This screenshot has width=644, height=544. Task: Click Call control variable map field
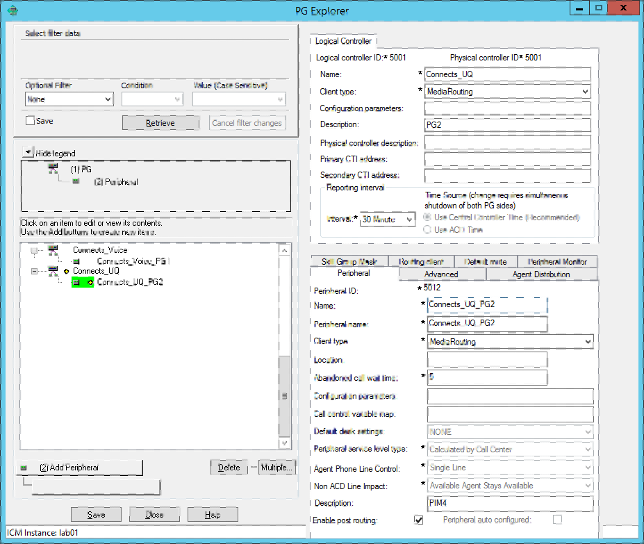pyautogui.click(x=510, y=414)
